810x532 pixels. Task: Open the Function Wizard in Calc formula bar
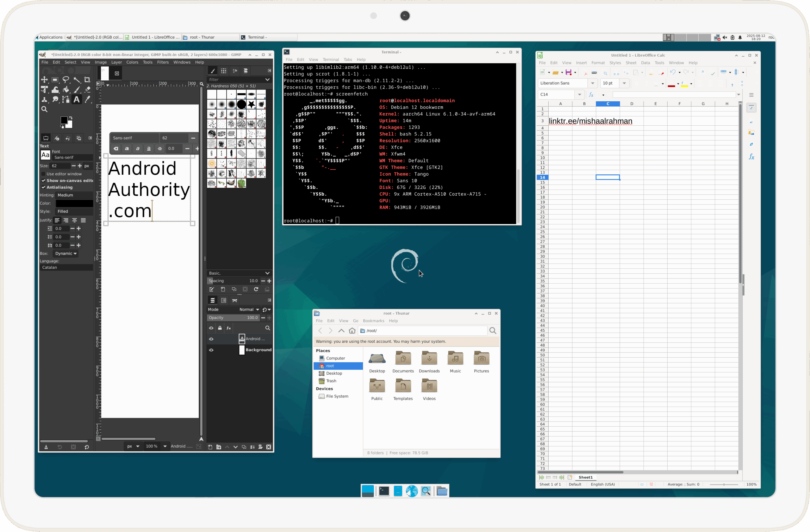click(591, 95)
